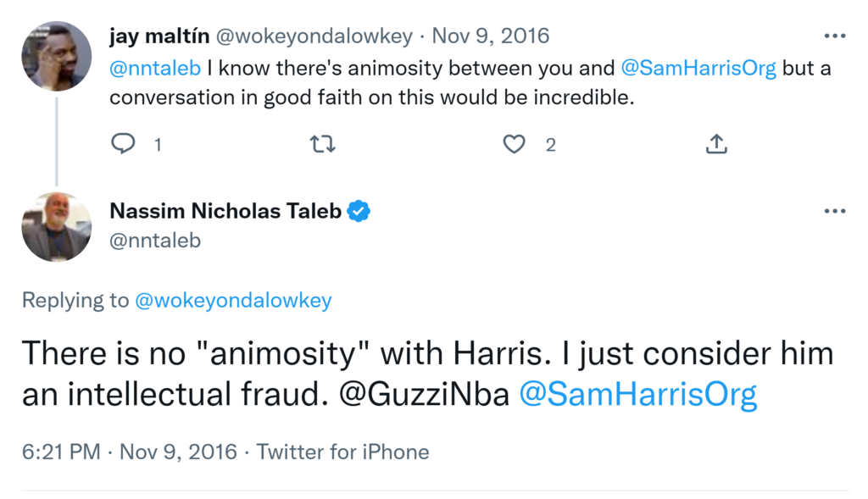Open @SamHarrisOrg mention in Taleb's reply

(x=637, y=395)
